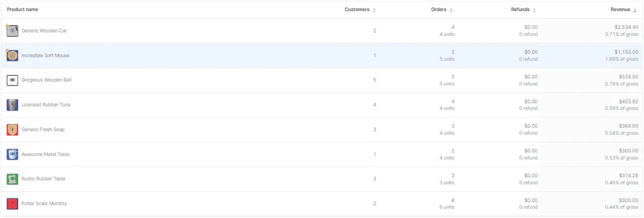Sort by the Customers column arrows

(374, 10)
